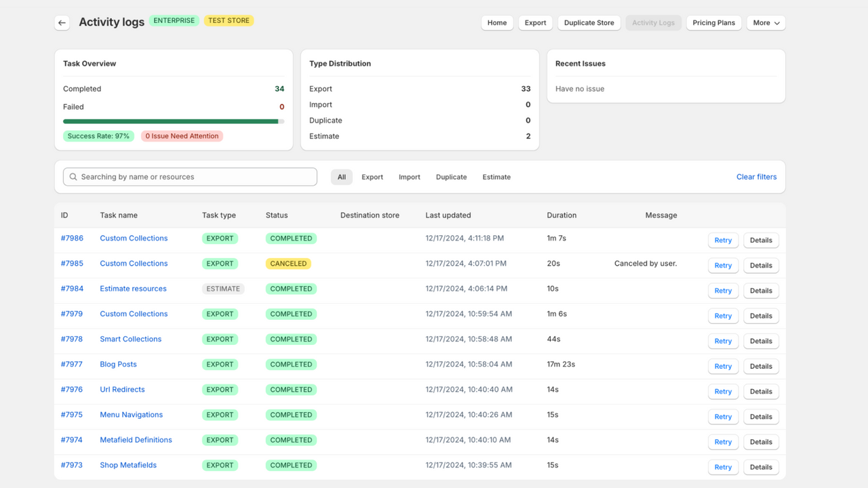This screenshot has width=868, height=488.
Task: Open task ID #7977 link
Action: click(72, 364)
